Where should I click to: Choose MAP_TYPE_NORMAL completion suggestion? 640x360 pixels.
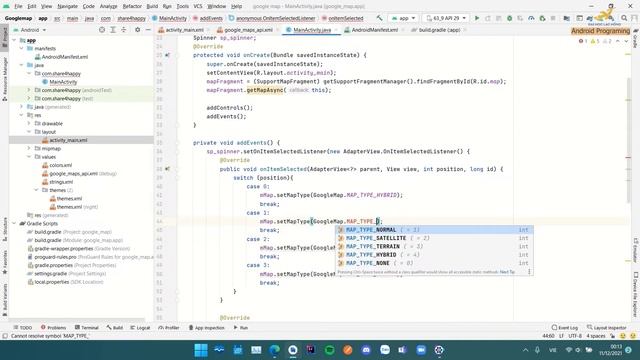[x=434, y=230]
